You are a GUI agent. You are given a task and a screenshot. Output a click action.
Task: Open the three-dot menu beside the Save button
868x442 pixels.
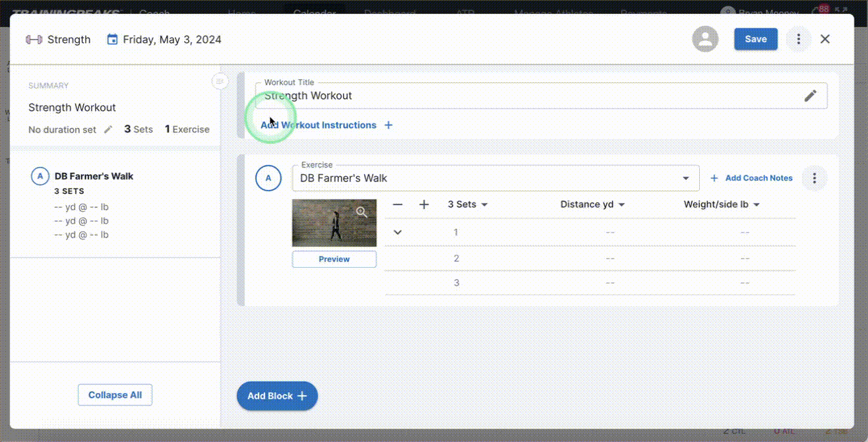click(798, 39)
